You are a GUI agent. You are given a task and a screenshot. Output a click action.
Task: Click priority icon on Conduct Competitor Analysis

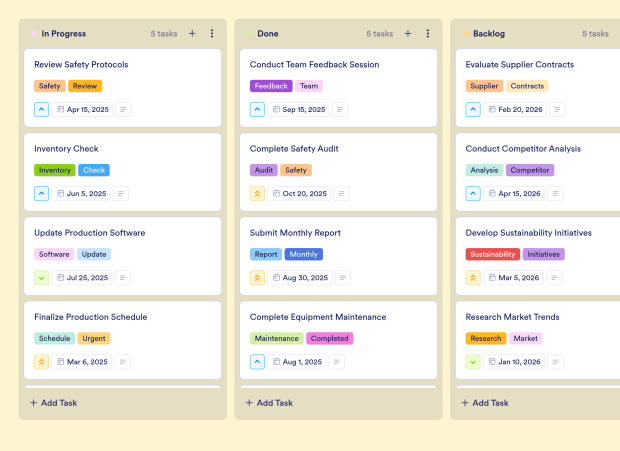(473, 194)
